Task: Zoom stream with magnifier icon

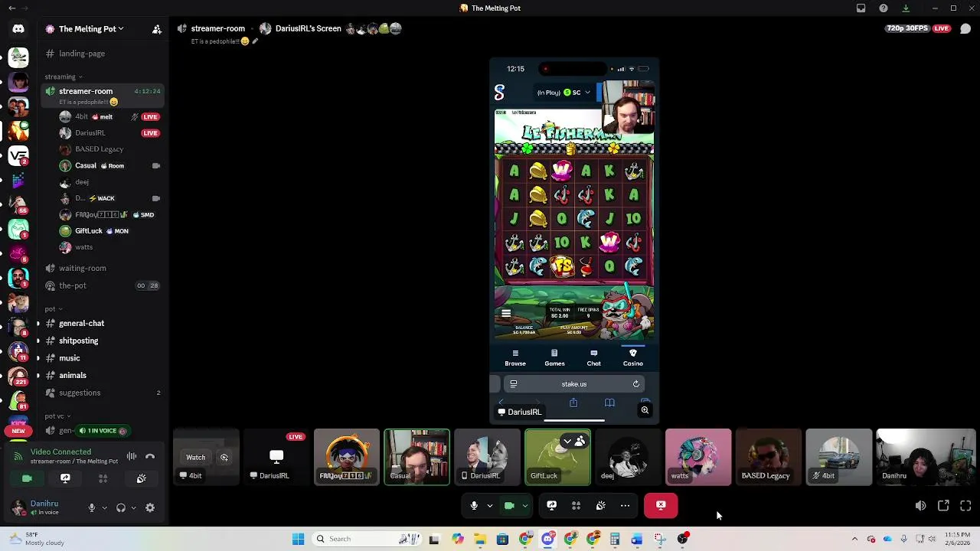Action: (645, 411)
